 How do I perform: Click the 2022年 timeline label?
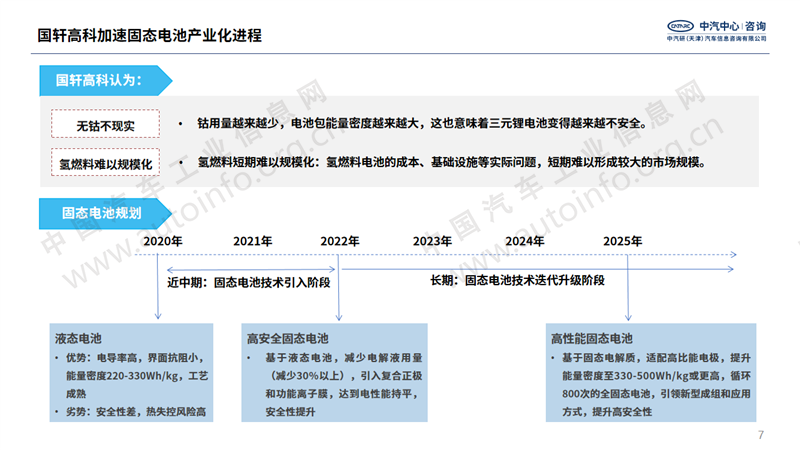[x=340, y=241]
